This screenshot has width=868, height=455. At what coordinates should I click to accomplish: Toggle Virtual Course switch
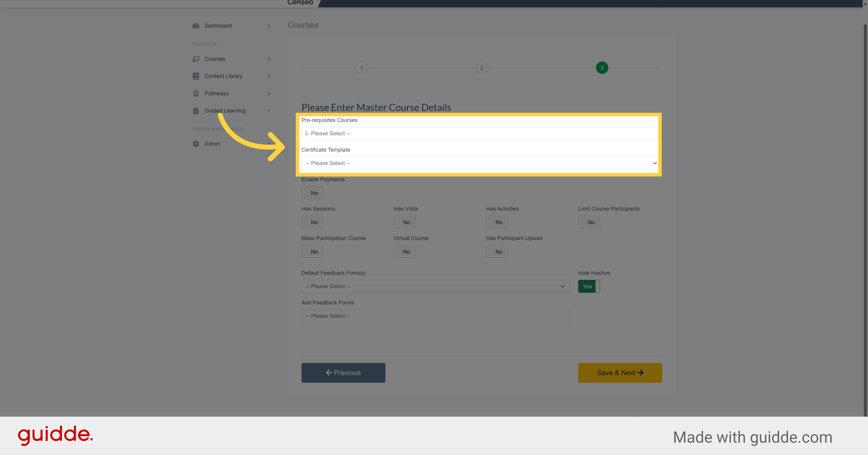(x=404, y=252)
